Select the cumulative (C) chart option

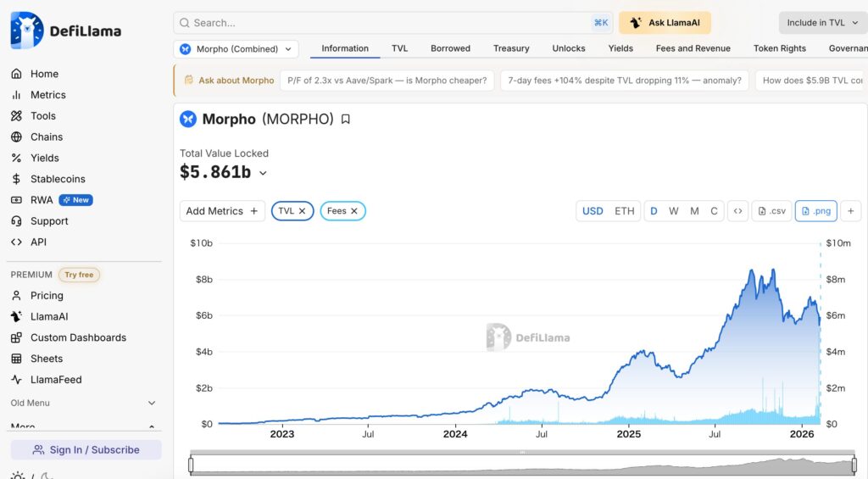[x=714, y=211]
